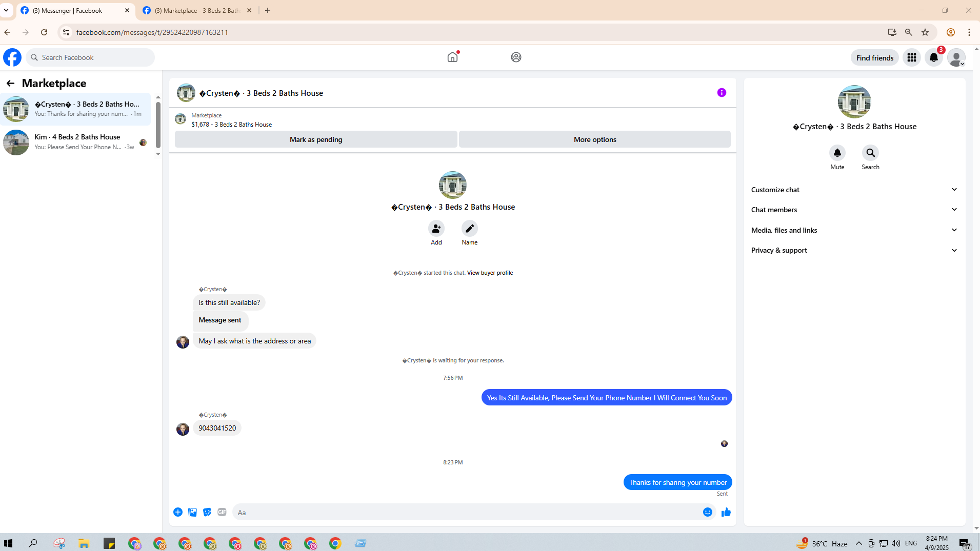Send a thumbs up like
980x551 pixels.
pos(726,512)
